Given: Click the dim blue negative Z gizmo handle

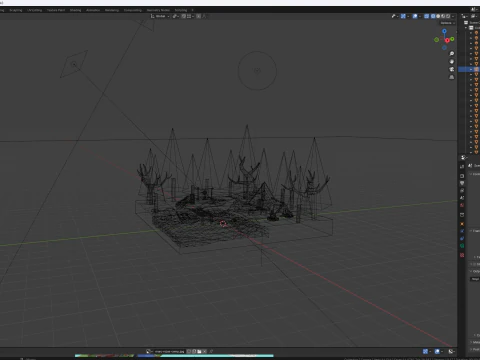Looking at the screenshot, I should click(x=444, y=48).
